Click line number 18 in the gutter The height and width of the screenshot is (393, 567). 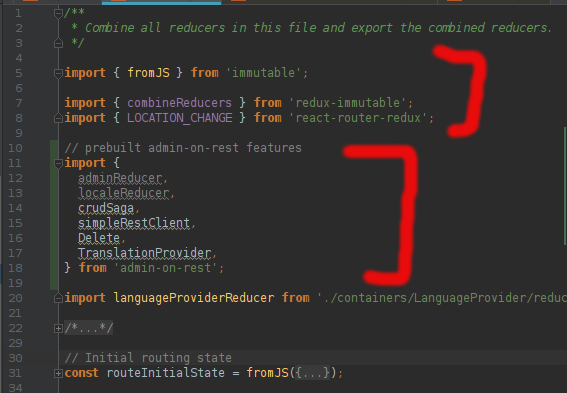point(15,268)
